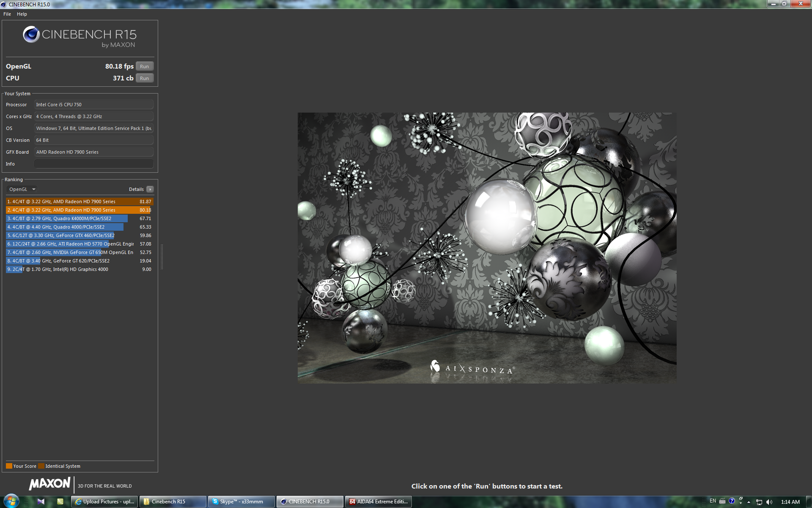Click the Details arrow button
812x508 pixels.
150,189
